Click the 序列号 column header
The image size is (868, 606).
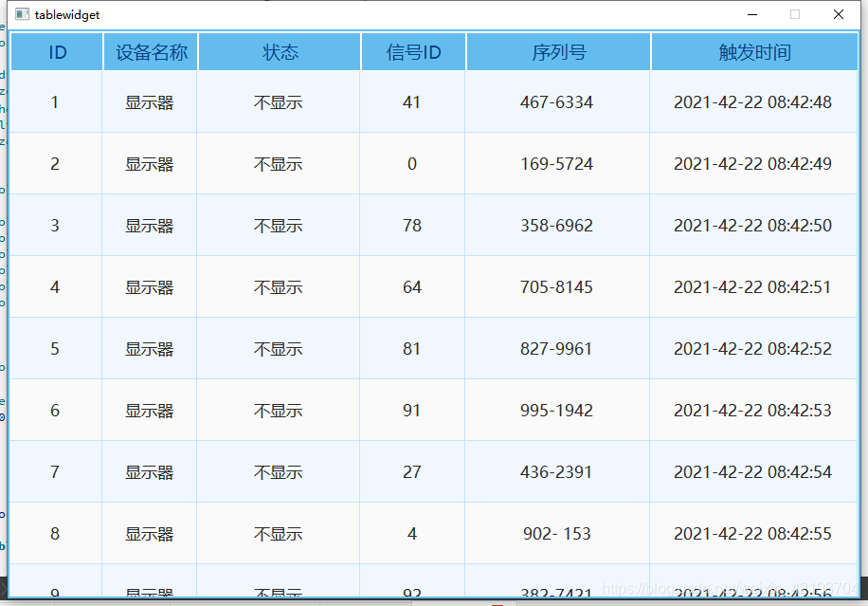(x=556, y=52)
